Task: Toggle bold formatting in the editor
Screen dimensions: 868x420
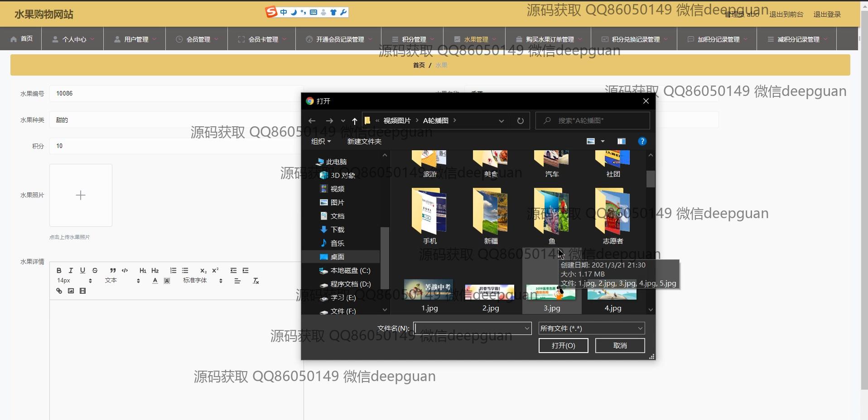Action: pos(59,271)
